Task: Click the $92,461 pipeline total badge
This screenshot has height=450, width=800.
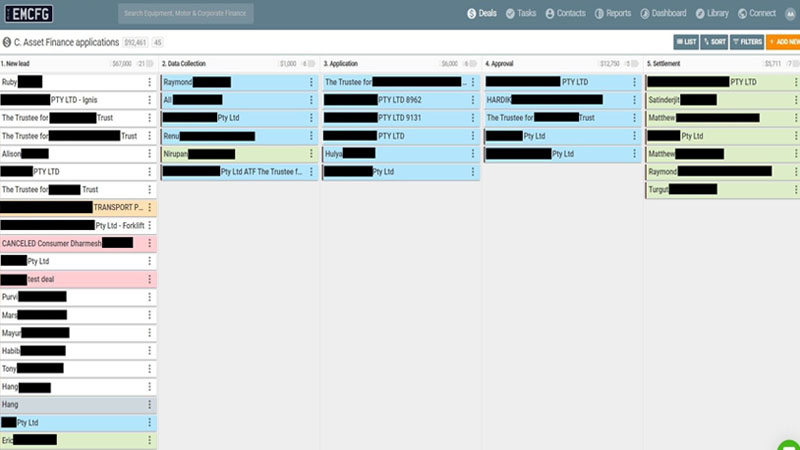Action: [135, 43]
